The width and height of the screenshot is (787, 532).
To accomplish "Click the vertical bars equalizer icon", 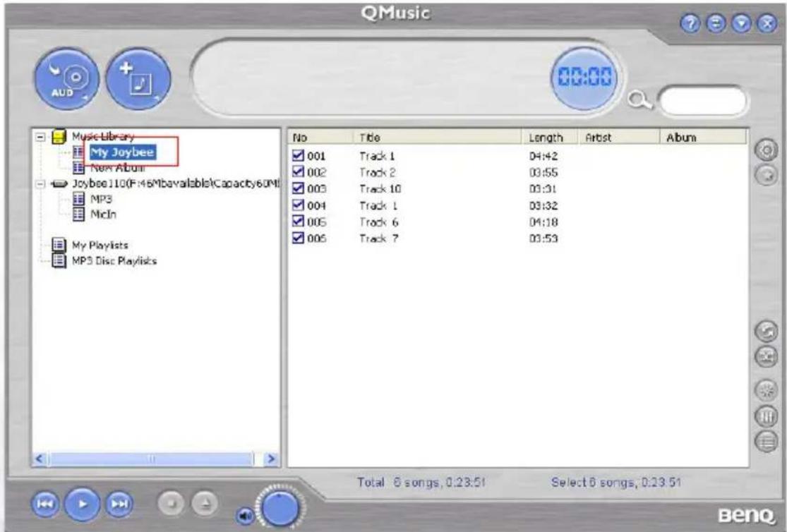I will (766, 416).
